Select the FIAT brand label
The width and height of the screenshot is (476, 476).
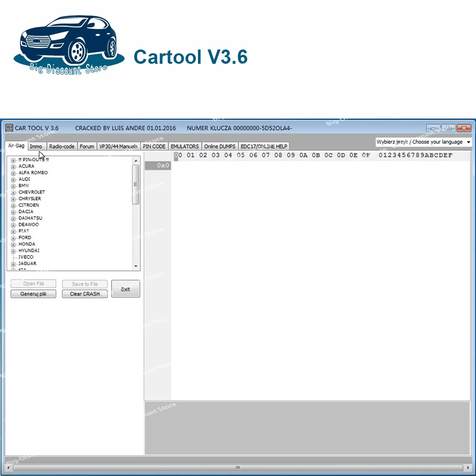coord(24,231)
